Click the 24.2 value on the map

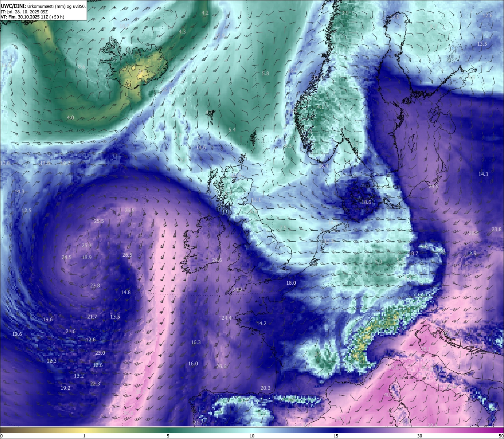click(x=237, y=289)
